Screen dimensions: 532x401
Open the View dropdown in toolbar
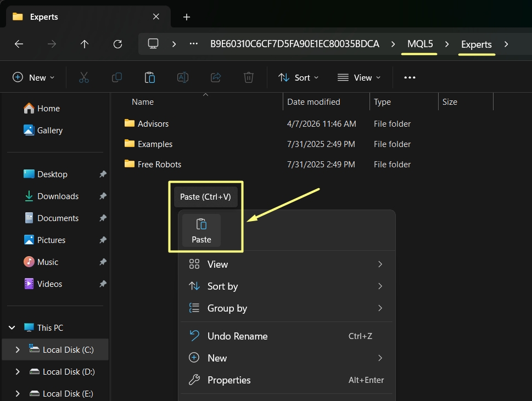click(359, 77)
